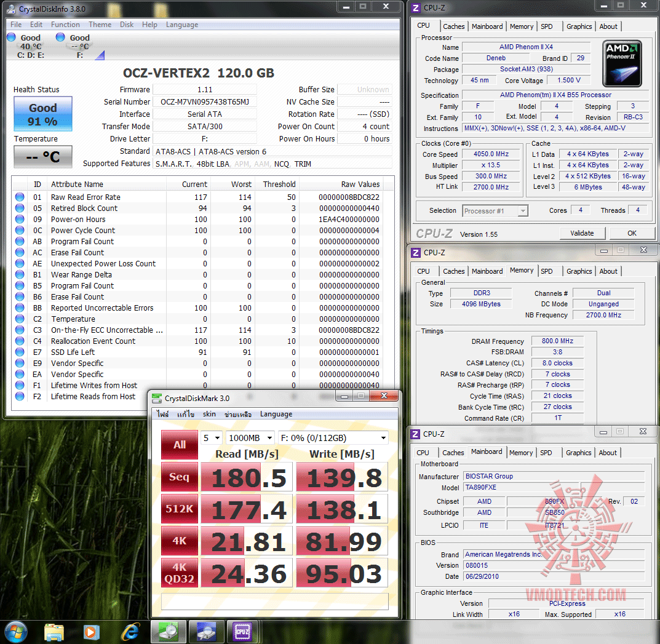660x644 pixels.
Task: Open Windows Explorer from the taskbar
Action: (54, 631)
